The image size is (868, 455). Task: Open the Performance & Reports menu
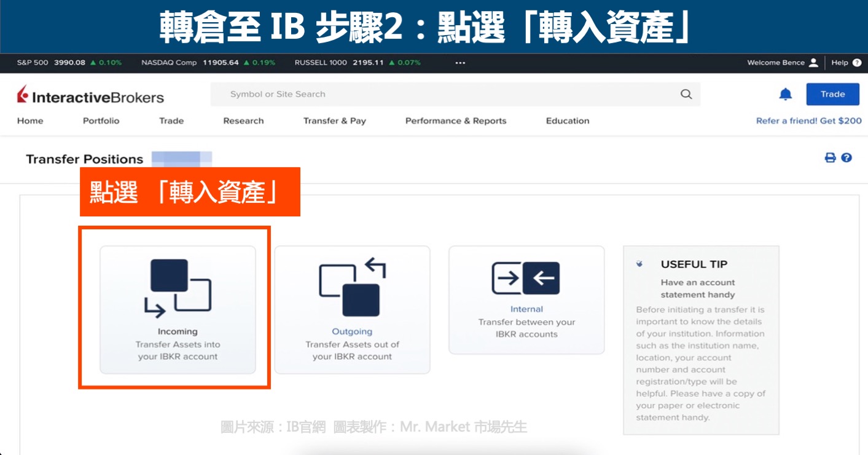tap(456, 121)
